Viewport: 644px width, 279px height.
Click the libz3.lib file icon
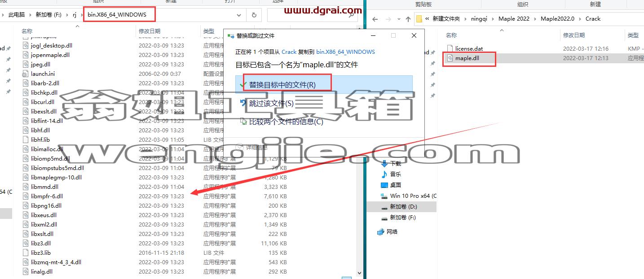[x=26, y=253]
